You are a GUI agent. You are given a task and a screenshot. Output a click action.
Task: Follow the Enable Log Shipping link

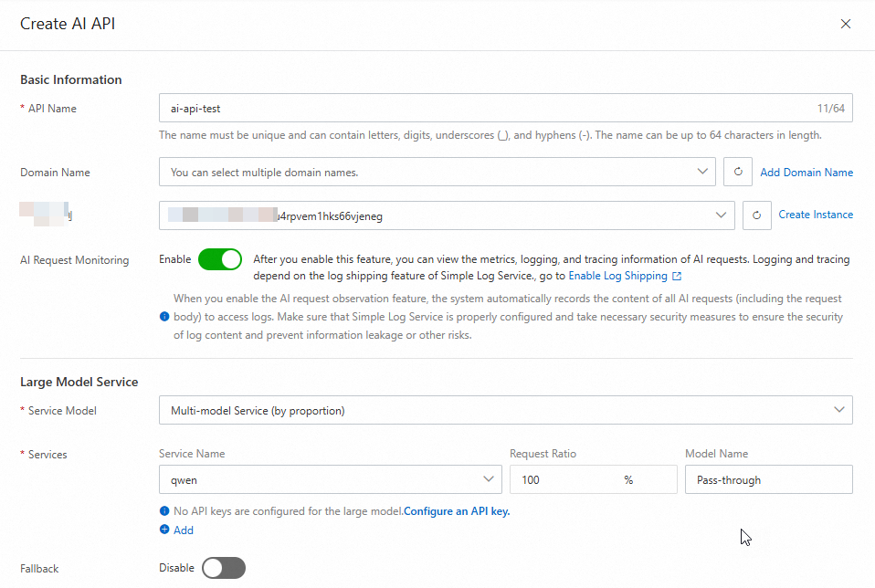[x=619, y=275]
